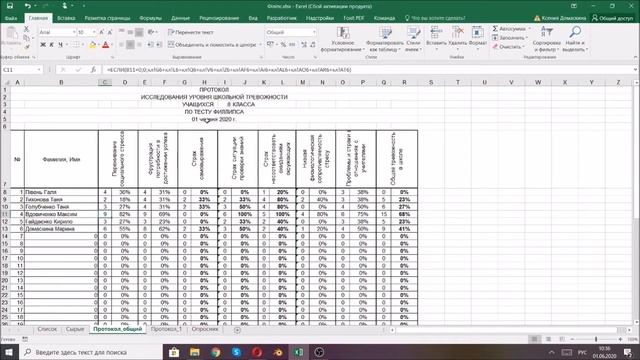Open Format as Table (Форматировать как таблицу)

[x=384, y=39]
